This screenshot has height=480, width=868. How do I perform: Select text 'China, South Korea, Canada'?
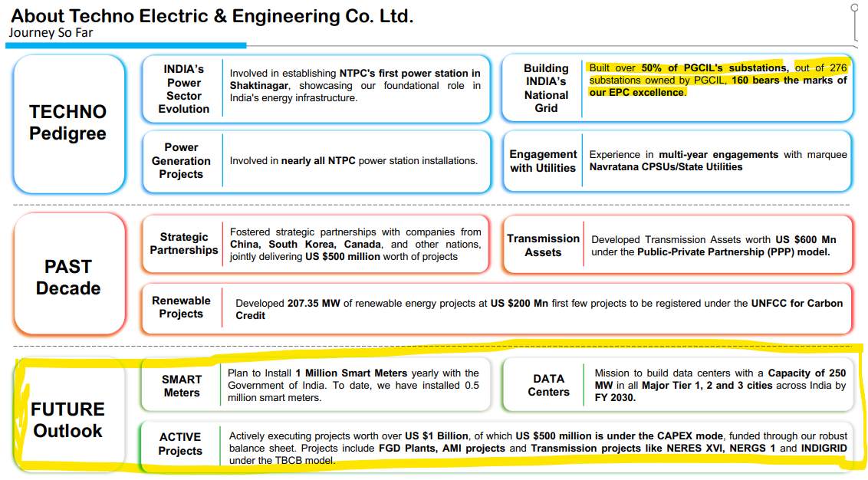coord(306,244)
